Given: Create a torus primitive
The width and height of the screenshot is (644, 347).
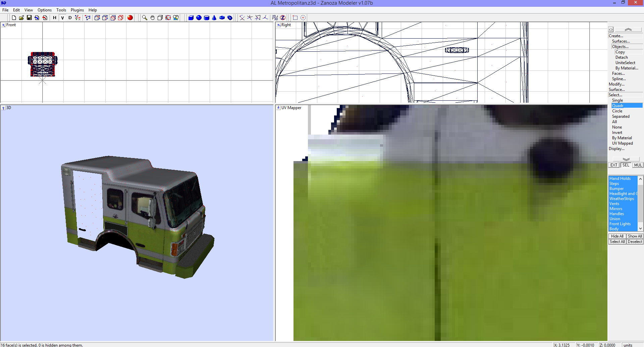Looking at the screenshot, I should [222, 17].
